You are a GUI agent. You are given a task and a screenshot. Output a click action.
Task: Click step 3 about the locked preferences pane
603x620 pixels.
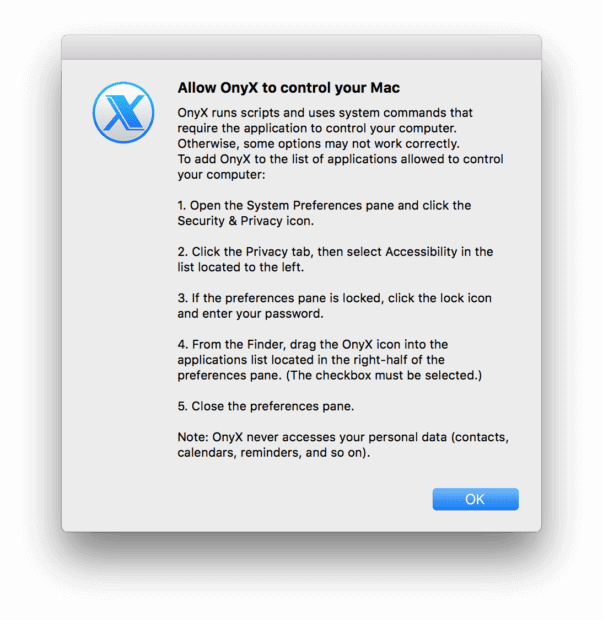[334, 298]
